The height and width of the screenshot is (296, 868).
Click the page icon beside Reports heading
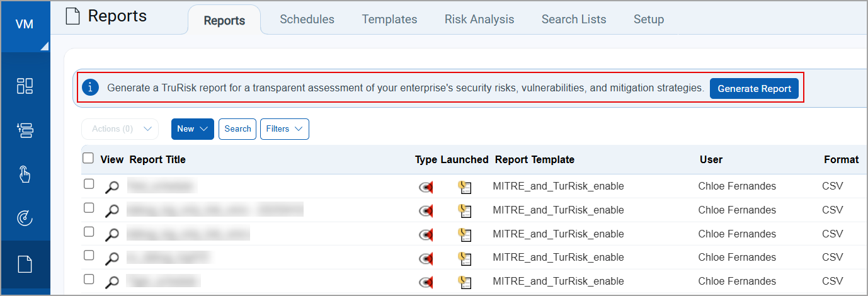coord(73,16)
